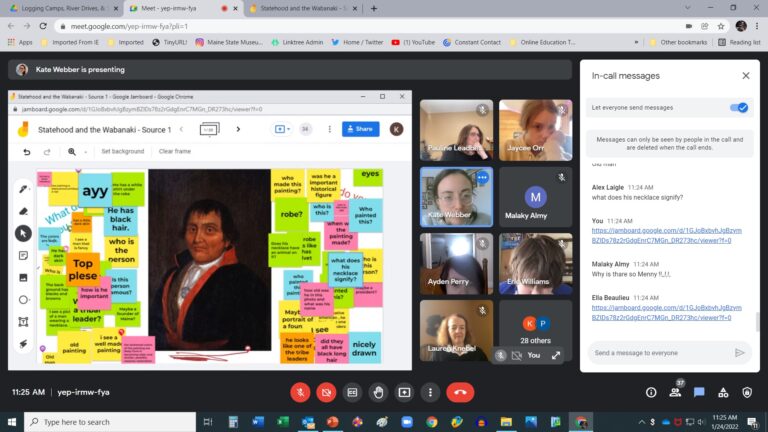Open the Jamboard frame bar thumbnail
The height and width of the screenshot is (432, 768).
tap(210, 129)
